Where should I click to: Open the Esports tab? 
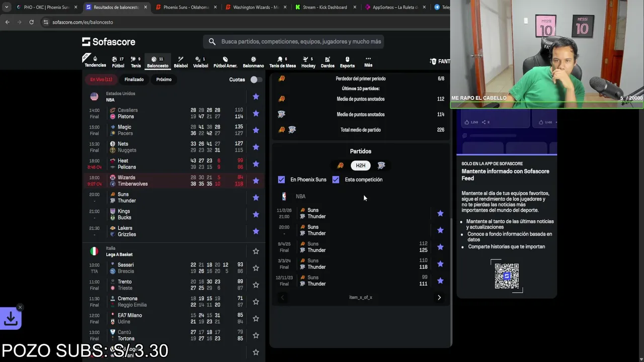tap(347, 62)
